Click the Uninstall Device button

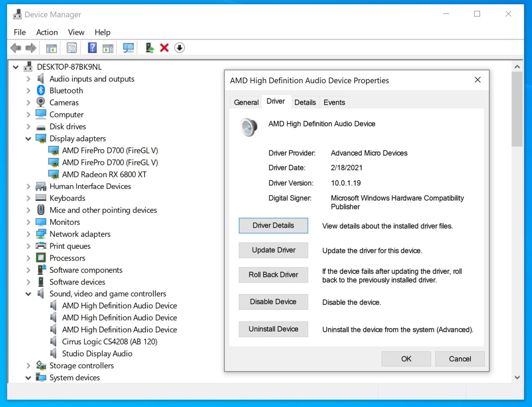[x=273, y=329]
